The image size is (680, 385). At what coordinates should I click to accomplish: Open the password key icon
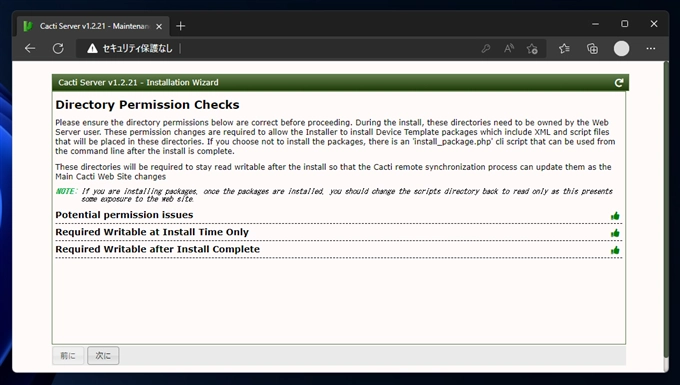486,49
